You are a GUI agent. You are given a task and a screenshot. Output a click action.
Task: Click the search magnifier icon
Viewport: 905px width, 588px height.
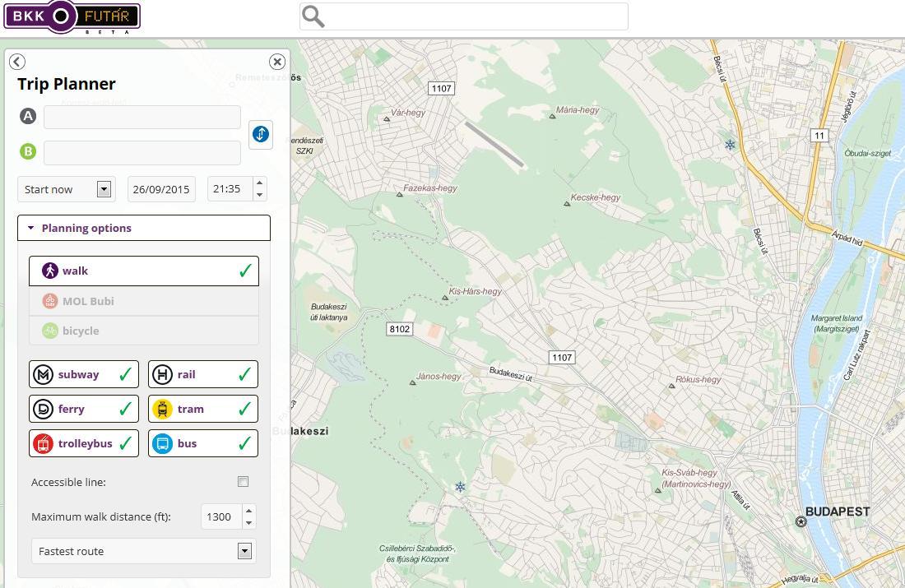coord(313,16)
